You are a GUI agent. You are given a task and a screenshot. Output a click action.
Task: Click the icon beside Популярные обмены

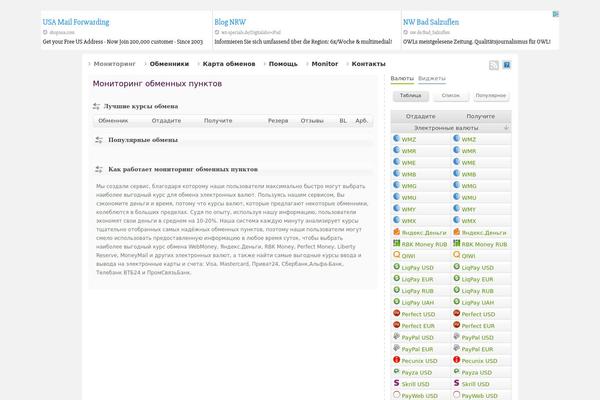pyautogui.click(x=99, y=140)
